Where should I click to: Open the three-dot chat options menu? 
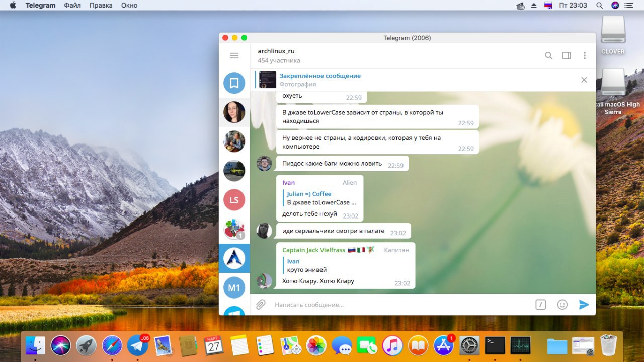[x=584, y=56]
